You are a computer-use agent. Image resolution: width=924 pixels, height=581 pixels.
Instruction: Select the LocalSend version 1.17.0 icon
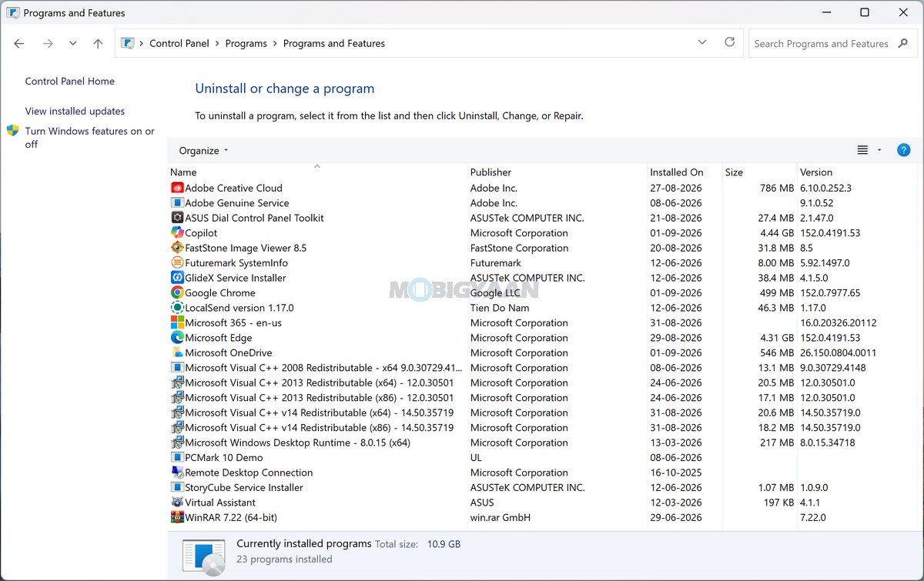coord(177,308)
